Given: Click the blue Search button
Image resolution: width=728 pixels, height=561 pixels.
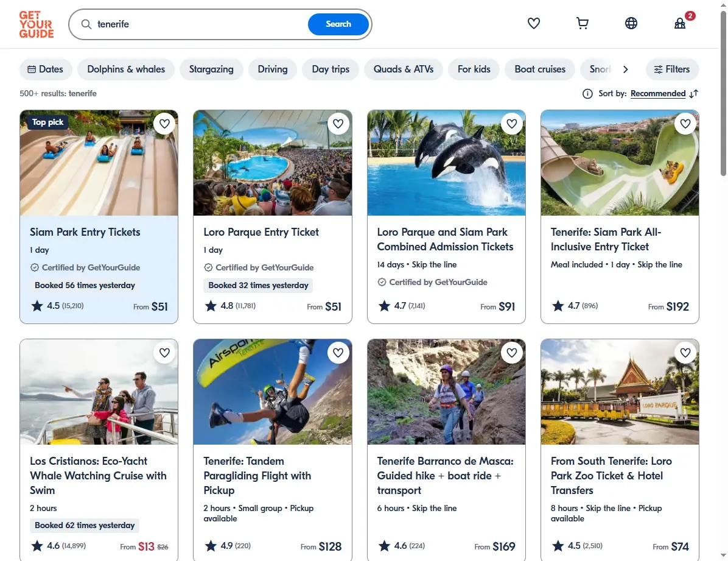Looking at the screenshot, I should click(x=338, y=24).
